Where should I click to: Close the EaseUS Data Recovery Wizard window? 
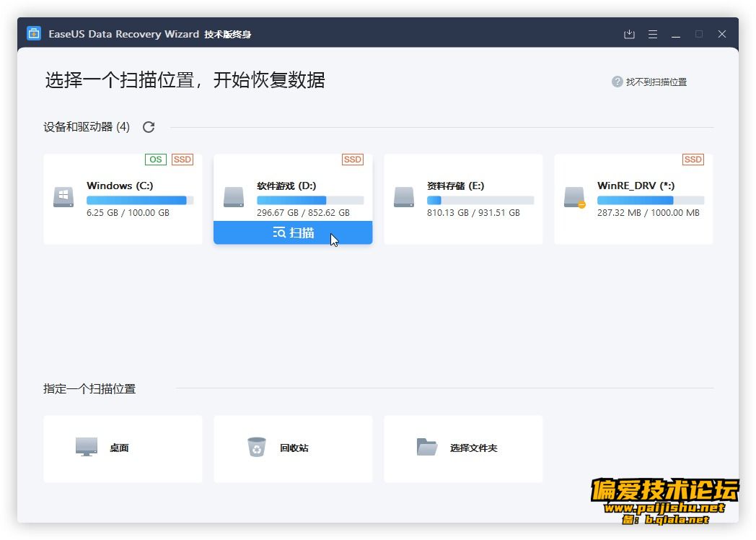722,34
